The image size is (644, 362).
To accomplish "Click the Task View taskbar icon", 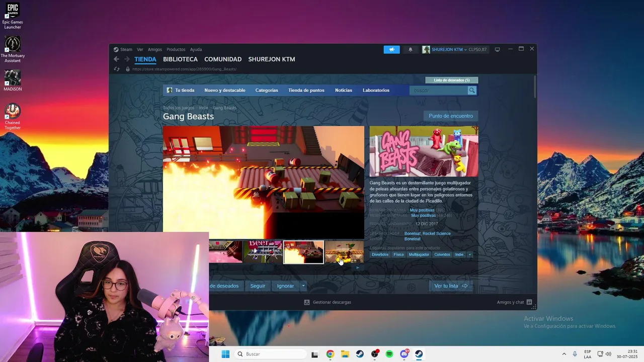I will 314,354.
